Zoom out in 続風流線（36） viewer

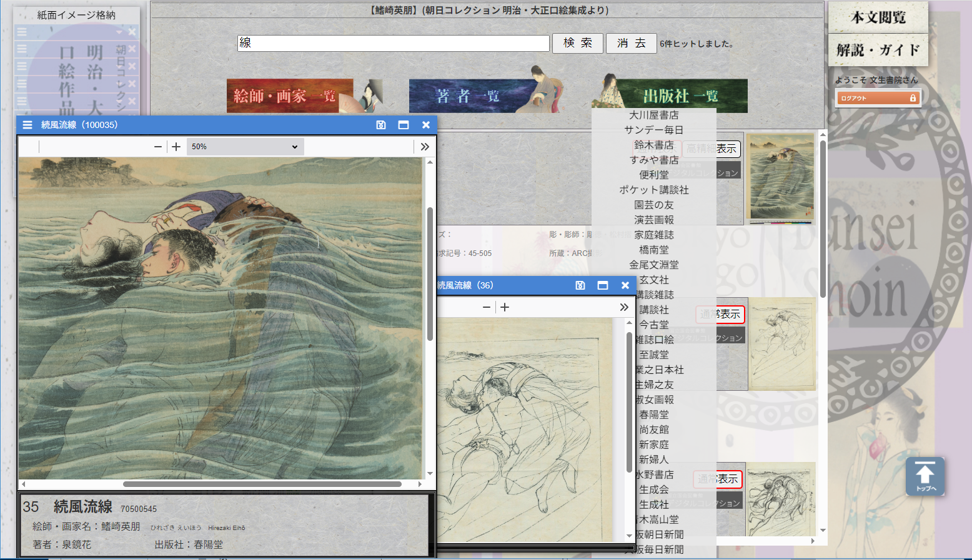tap(487, 307)
